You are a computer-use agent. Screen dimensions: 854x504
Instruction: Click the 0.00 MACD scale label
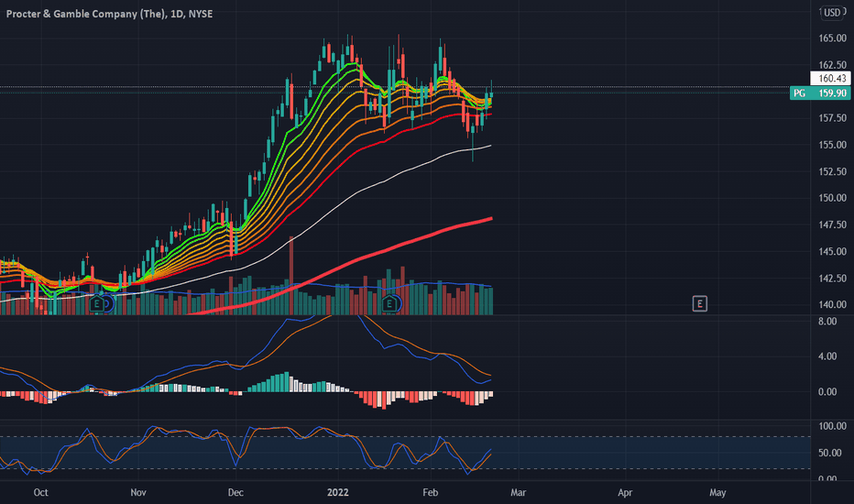point(827,392)
